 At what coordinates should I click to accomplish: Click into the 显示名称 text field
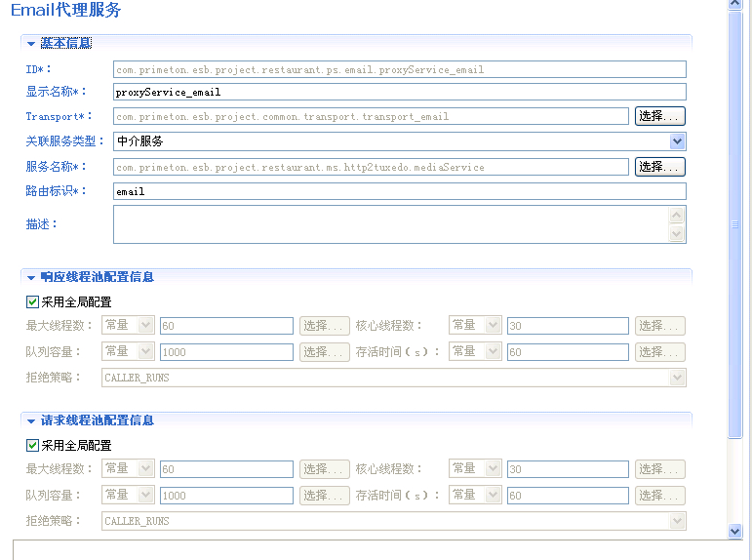click(x=399, y=92)
